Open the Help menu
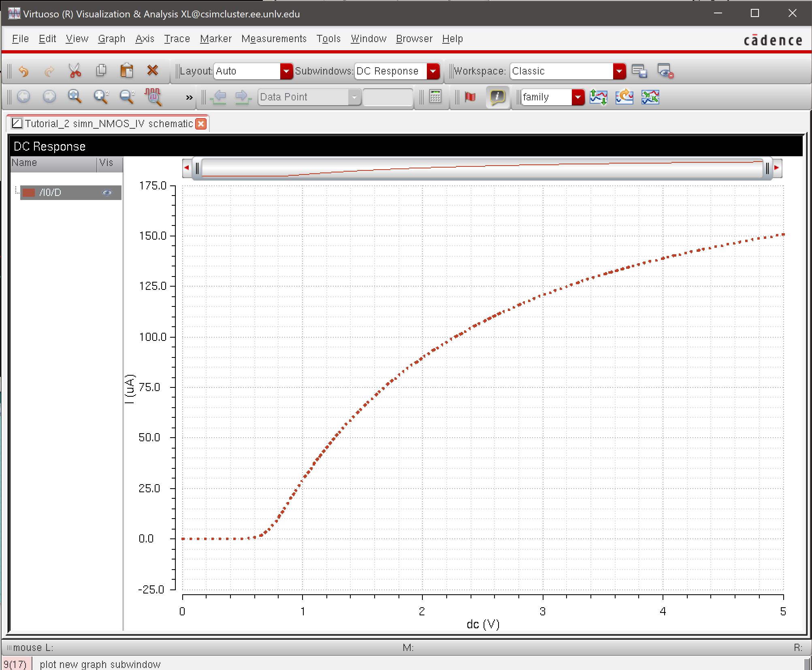This screenshot has width=812, height=670. (452, 39)
